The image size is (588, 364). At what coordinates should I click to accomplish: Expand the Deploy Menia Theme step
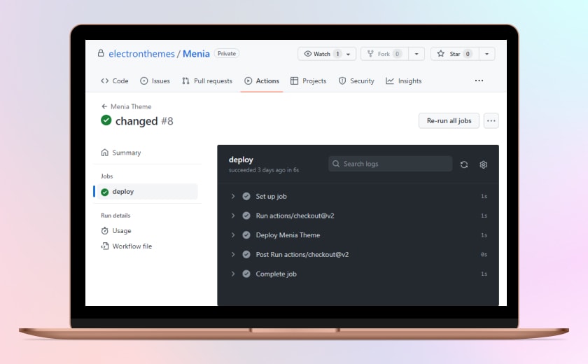click(233, 235)
